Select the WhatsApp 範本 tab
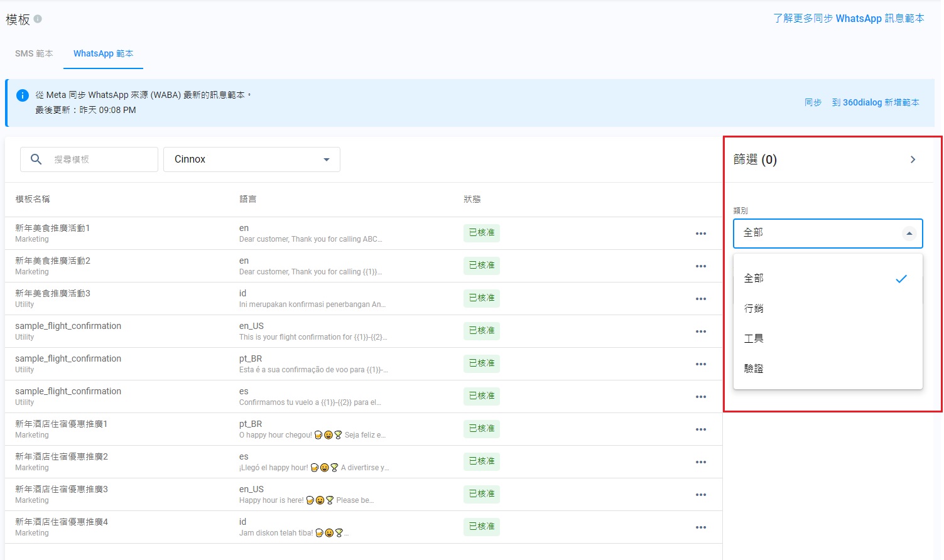The height and width of the screenshot is (560, 944). (x=103, y=54)
